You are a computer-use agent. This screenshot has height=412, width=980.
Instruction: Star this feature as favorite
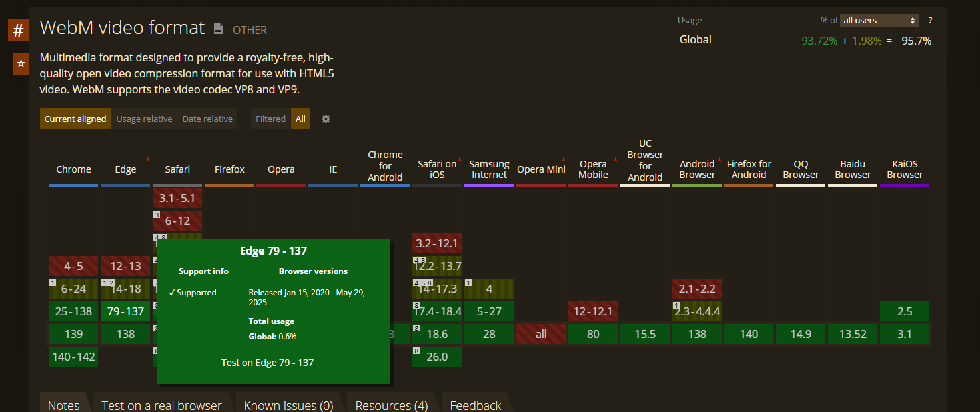[x=21, y=64]
